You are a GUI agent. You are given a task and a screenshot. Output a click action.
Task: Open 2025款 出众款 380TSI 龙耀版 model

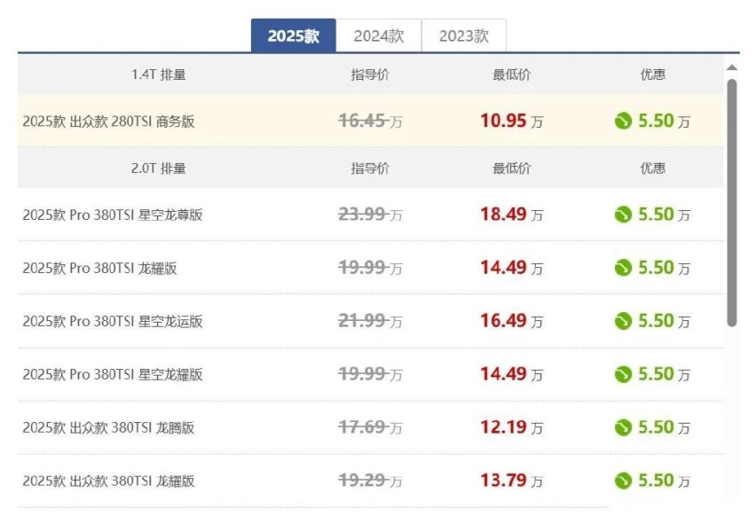tap(108, 481)
